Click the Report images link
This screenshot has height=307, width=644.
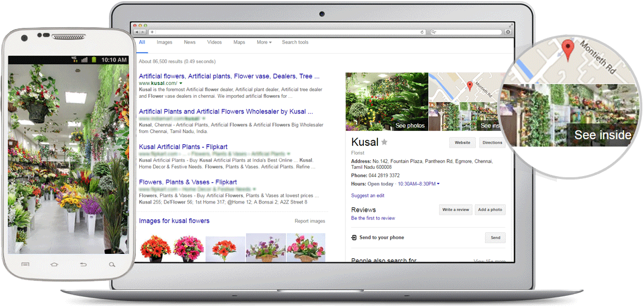[310, 221]
